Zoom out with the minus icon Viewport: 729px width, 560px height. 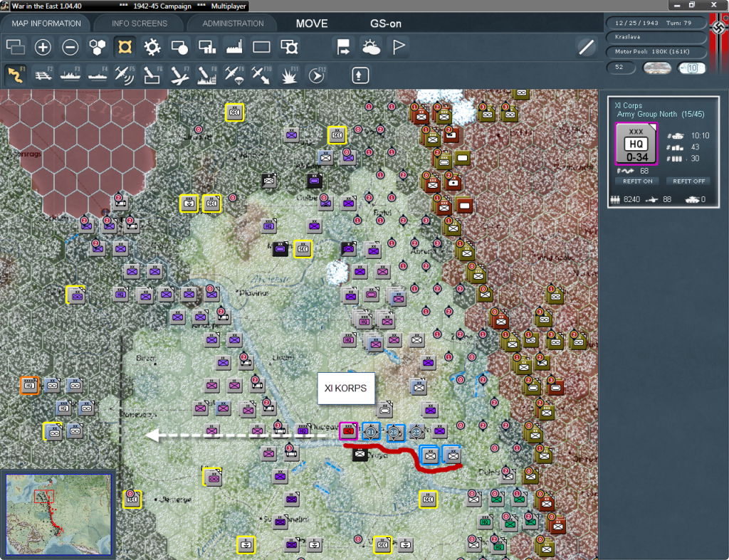coord(70,47)
